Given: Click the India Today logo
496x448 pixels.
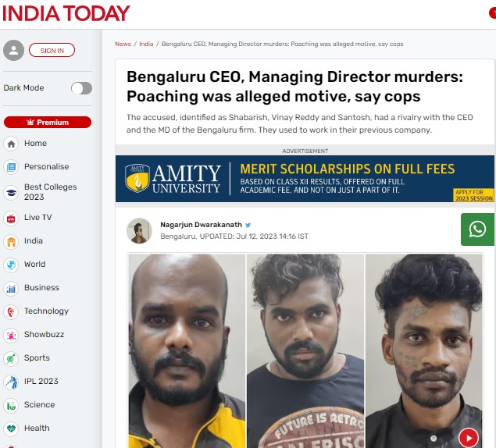Looking at the screenshot, I should pyautogui.click(x=66, y=13).
